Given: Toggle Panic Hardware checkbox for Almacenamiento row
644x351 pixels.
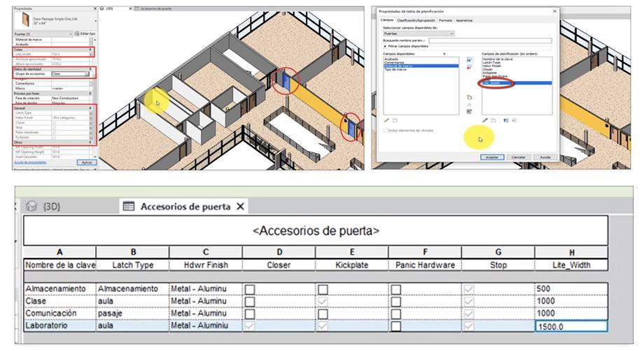Looking at the screenshot, I should tap(396, 289).
